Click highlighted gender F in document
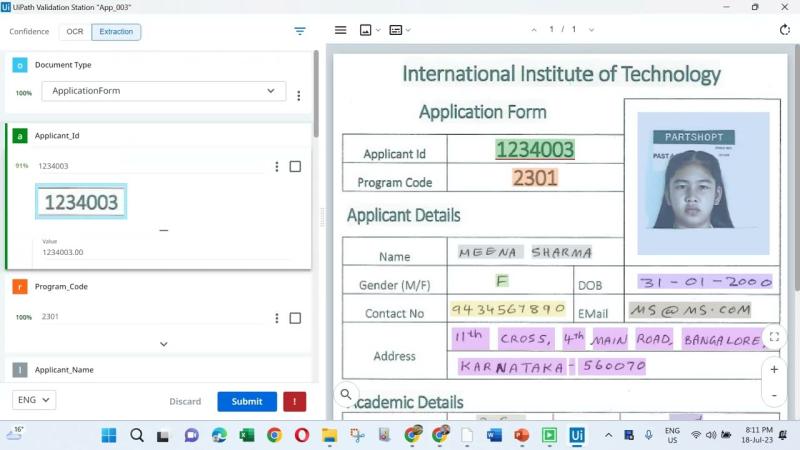The height and width of the screenshot is (450, 800). click(x=502, y=281)
